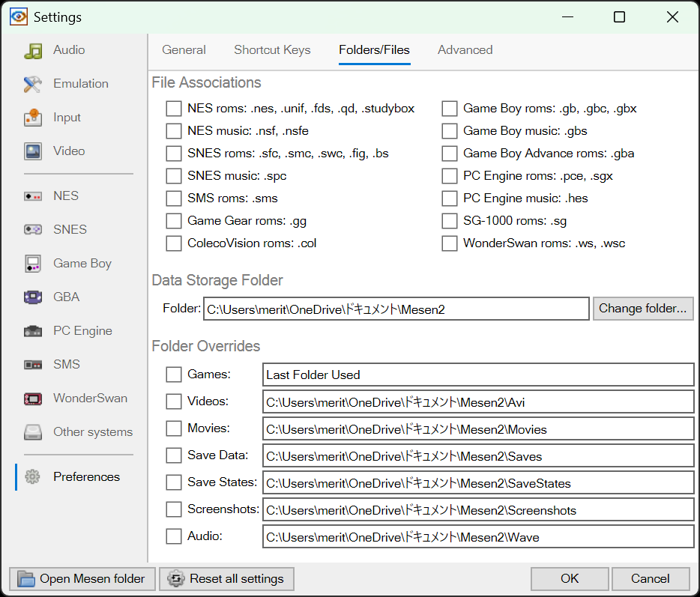
Task: Open the Game Boy handheld icon
Action: click(33, 264)
